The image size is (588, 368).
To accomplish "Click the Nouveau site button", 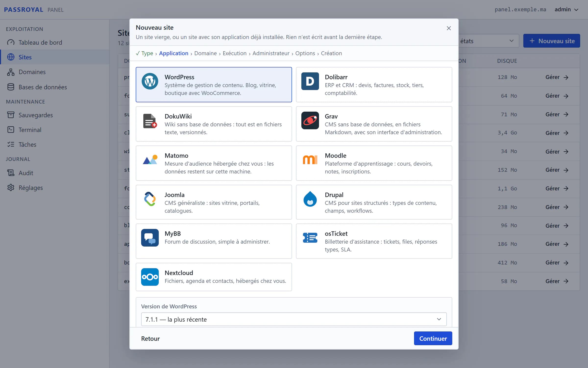I will (551, 41).
